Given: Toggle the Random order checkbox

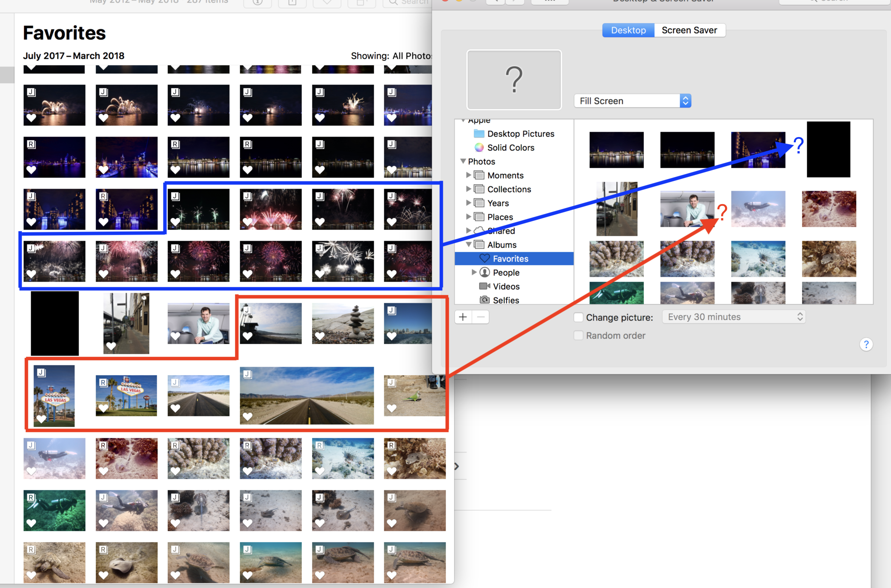Looking at the screenshot, I should (578, 336).
